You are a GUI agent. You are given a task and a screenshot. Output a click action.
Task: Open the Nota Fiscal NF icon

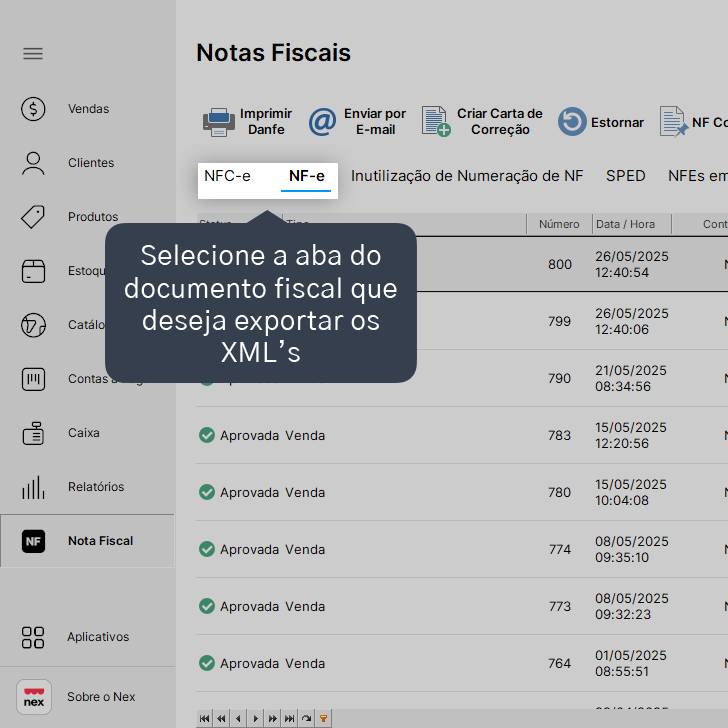point(33,541)
